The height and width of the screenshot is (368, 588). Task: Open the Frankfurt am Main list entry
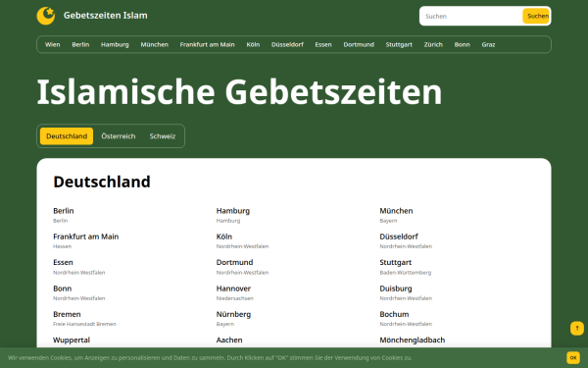point(86,237)
